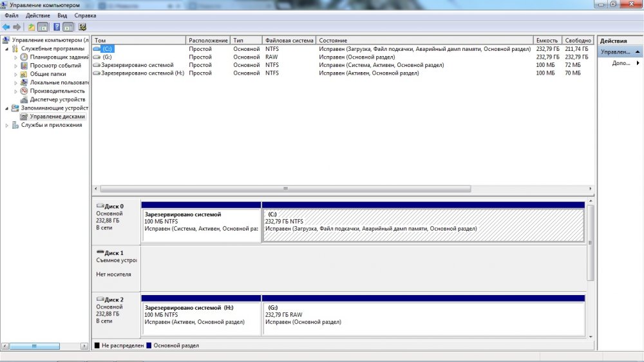
Task: Sort volumes by Файловая система column
Action: [x=289, y=40]
